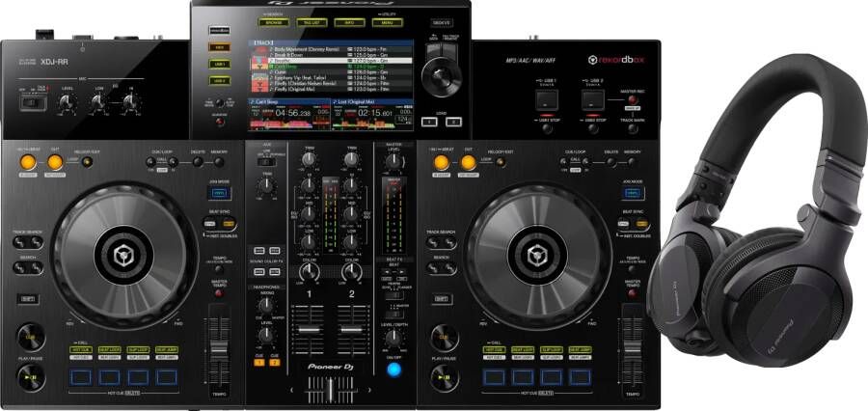868x411 pixels.
Task: Click the crossfader
Action: tap(331, 390)
